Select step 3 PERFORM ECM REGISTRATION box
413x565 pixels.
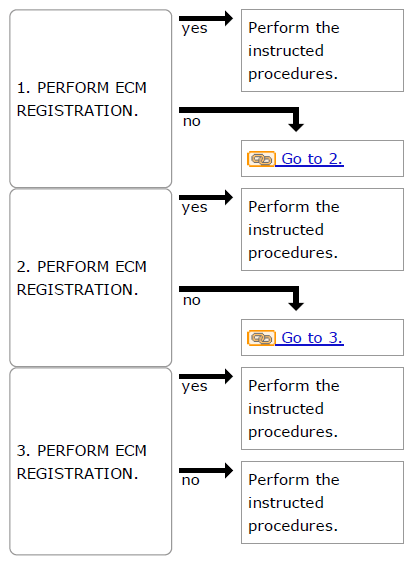point(90,461)
